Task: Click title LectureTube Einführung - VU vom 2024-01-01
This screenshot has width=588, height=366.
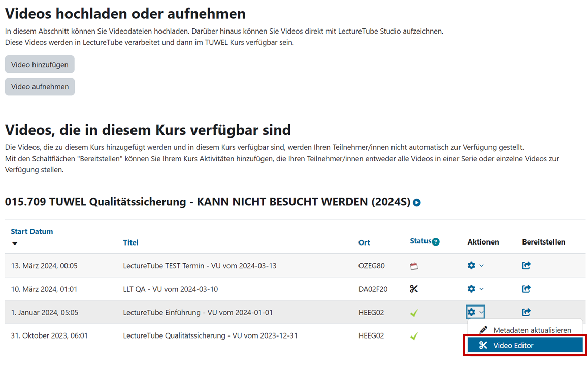Action: [198, 313]
